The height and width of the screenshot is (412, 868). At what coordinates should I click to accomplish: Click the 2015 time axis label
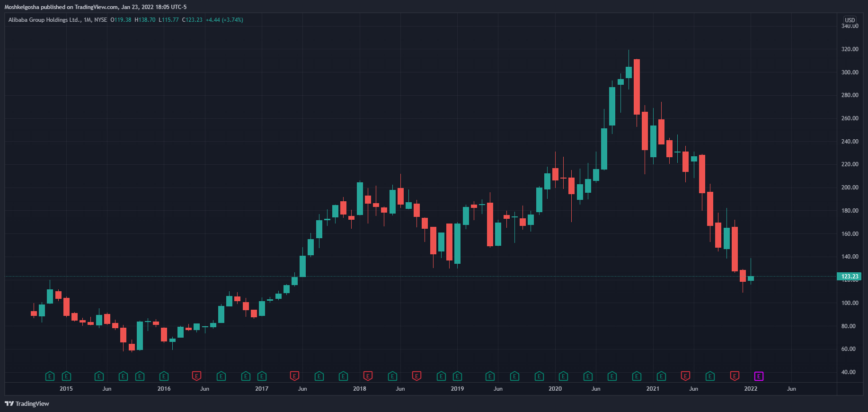(x=66, y=389)
